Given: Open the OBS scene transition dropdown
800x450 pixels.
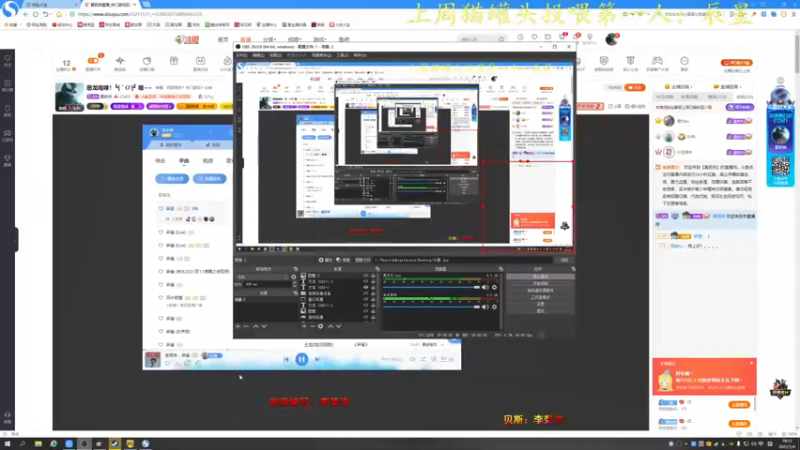Looking at the screenshot, I should (262, 277).
